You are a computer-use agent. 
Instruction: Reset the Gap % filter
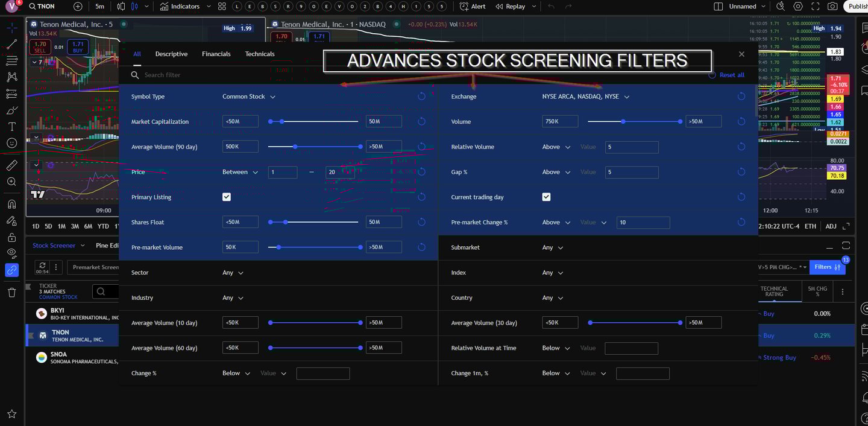pos(741,172)
